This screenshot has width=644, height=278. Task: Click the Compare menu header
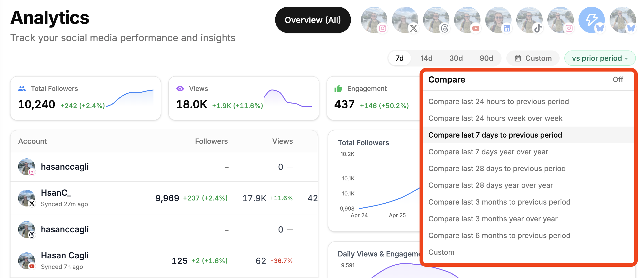[447, 80]
